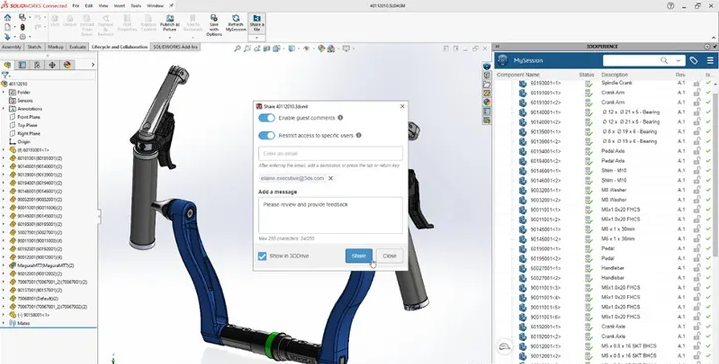
Task: Switch to the Sketch tab
Action: click(34, 47)
